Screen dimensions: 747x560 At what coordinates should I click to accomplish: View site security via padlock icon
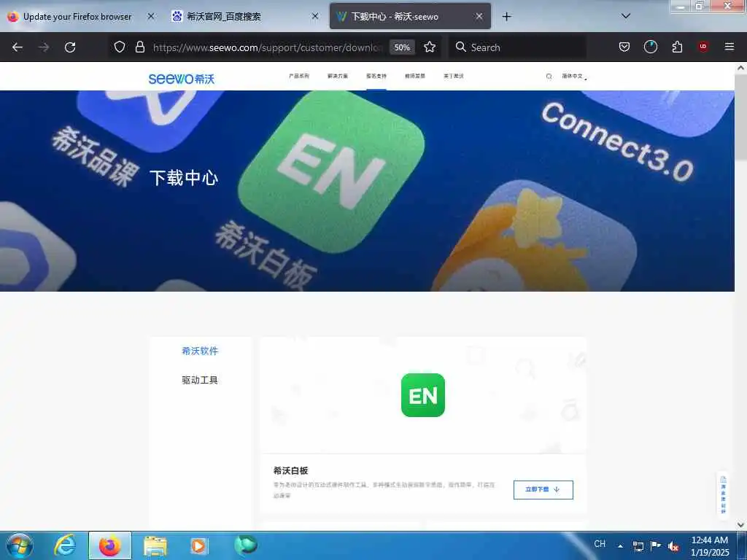139,47
